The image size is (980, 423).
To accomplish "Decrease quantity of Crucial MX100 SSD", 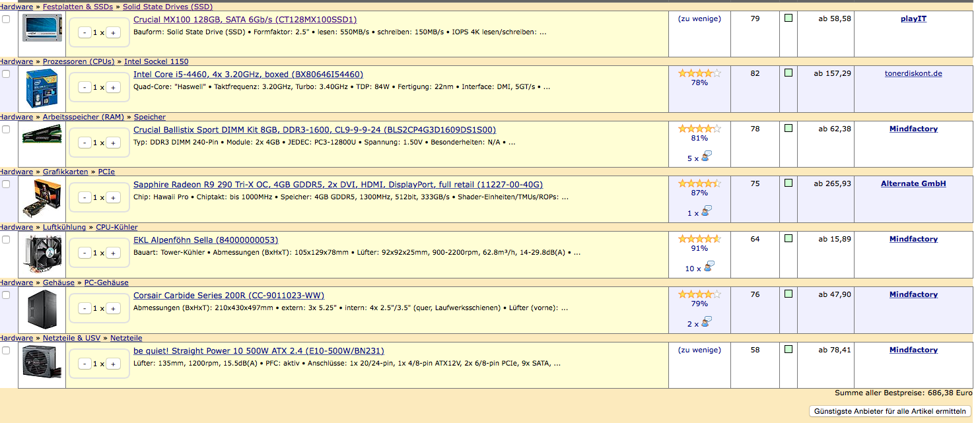I will pos(85,32).
